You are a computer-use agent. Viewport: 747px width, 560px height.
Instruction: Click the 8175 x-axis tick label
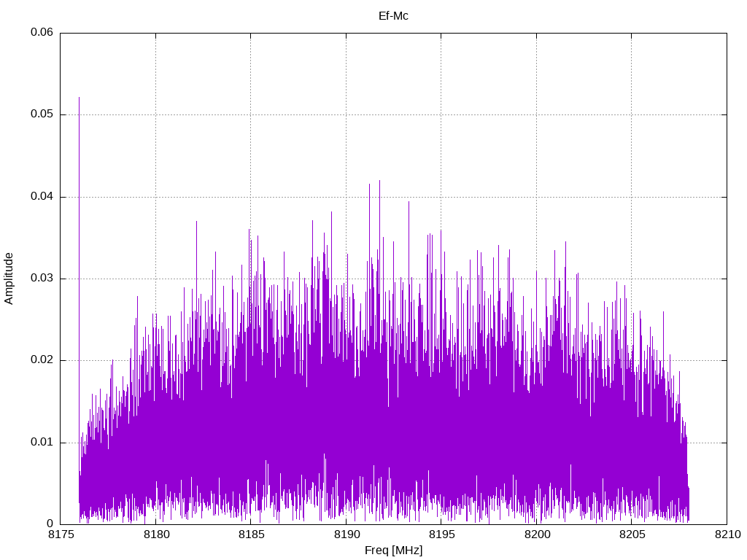click(61, 534)
